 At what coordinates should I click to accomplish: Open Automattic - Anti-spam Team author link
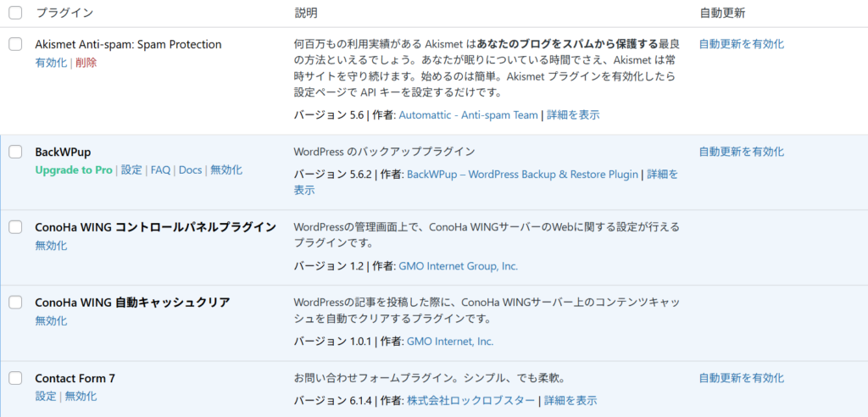point(468,114)
